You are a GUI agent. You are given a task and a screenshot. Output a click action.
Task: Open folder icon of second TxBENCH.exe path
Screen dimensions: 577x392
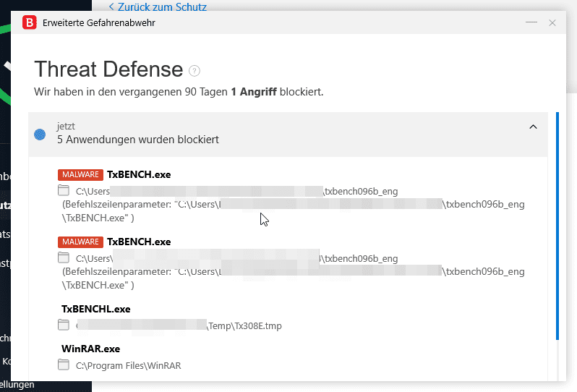pos(64,257)
